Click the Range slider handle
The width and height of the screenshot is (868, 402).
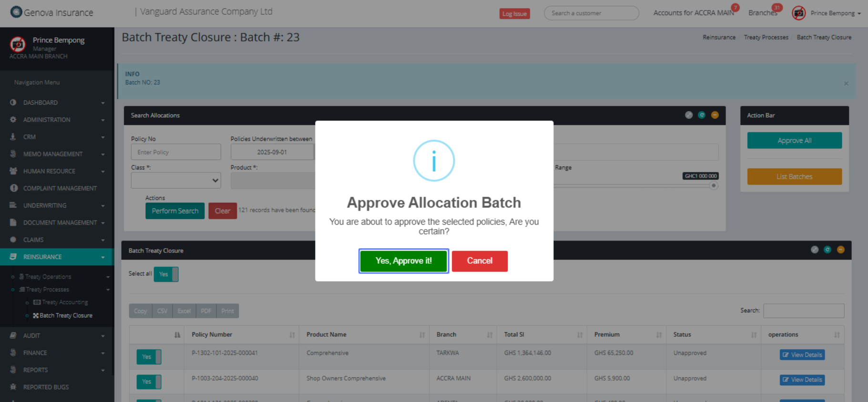[714, 186]
